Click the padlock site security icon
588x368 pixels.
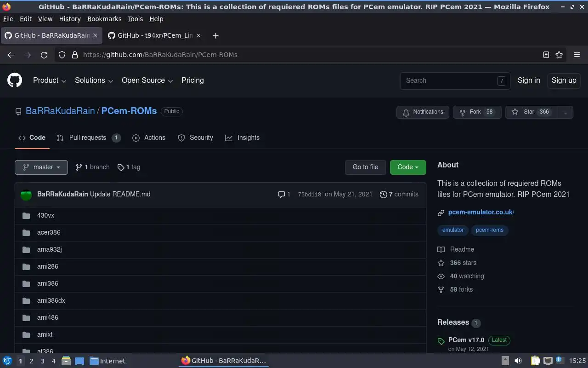(x=75, y=55)
